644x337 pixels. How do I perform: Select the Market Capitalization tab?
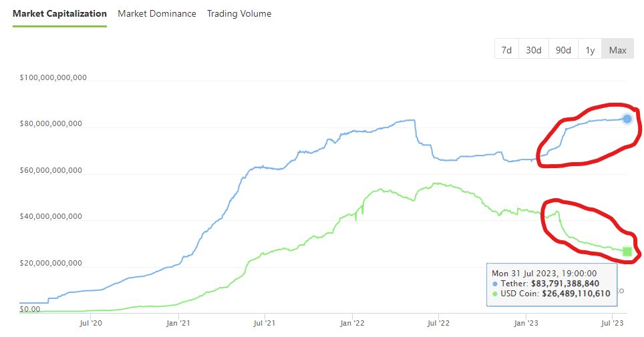point(59,13)
